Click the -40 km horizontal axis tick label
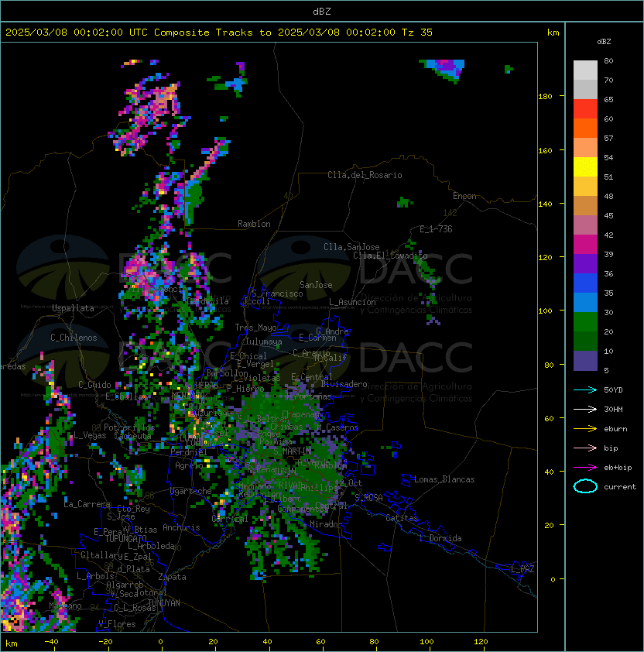This screenshot has width=644, height=652. pyautogui.click(x=51, y=642)
